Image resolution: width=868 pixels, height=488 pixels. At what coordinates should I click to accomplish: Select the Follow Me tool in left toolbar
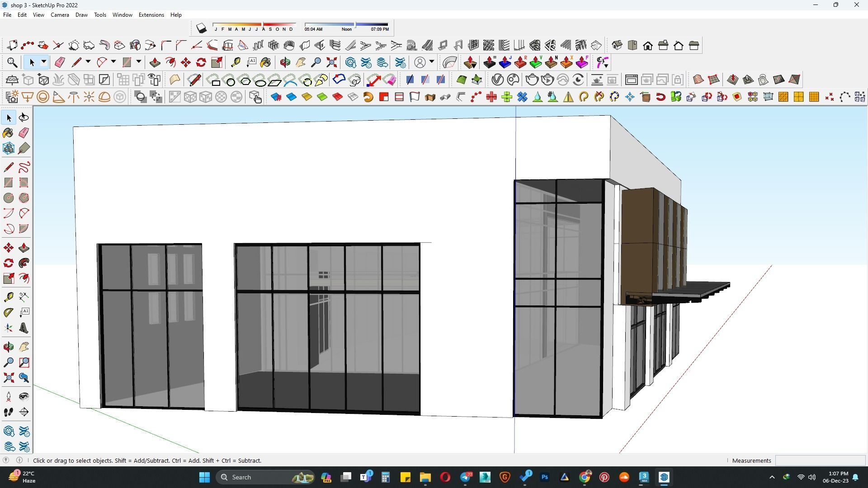click(x=24, y=263)
